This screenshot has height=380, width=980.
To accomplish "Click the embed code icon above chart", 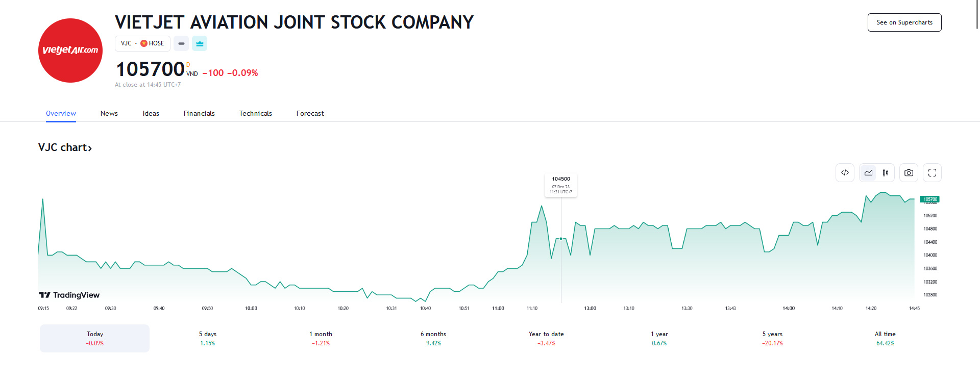I will 845,173.
